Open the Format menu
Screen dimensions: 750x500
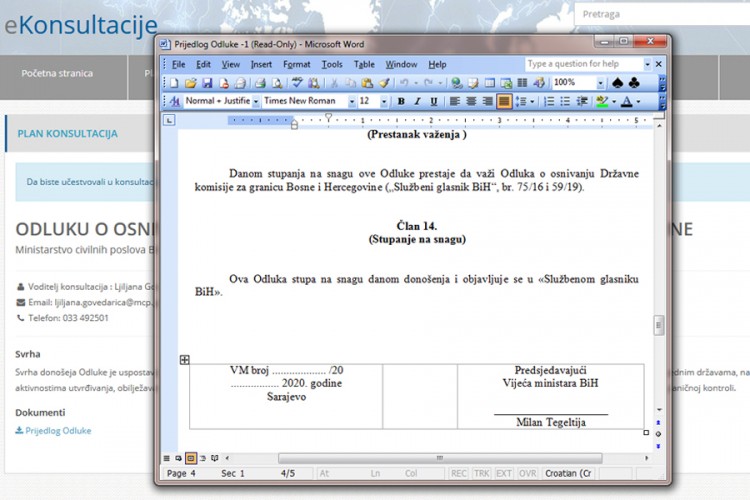point(296,64)
